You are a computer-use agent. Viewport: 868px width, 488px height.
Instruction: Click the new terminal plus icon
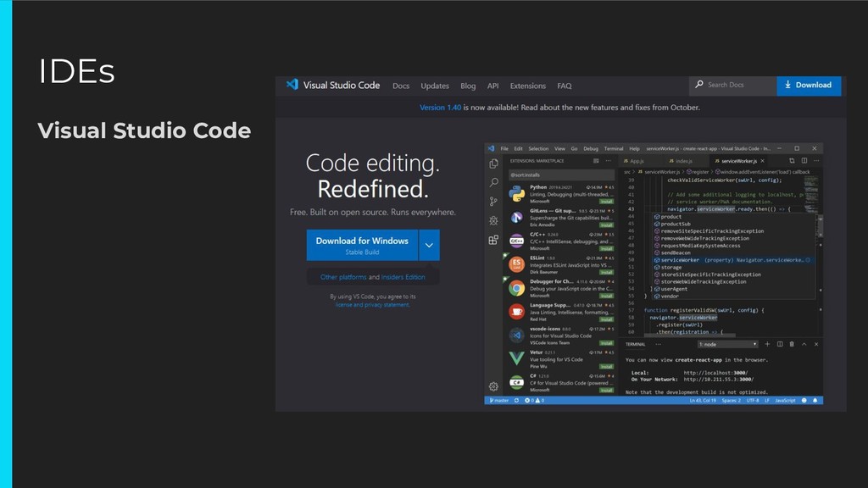coord(767,344)
